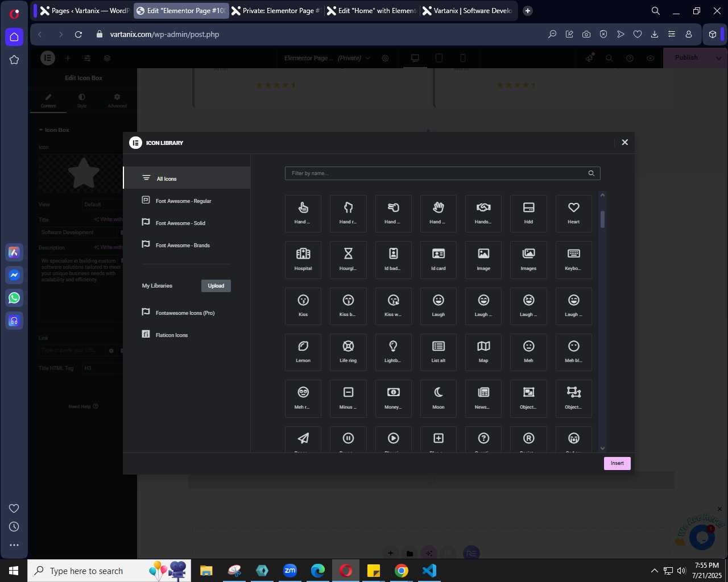Select the Meh face icon
The height and width of the screenshot is (582, 728).
tap(528, 352)
